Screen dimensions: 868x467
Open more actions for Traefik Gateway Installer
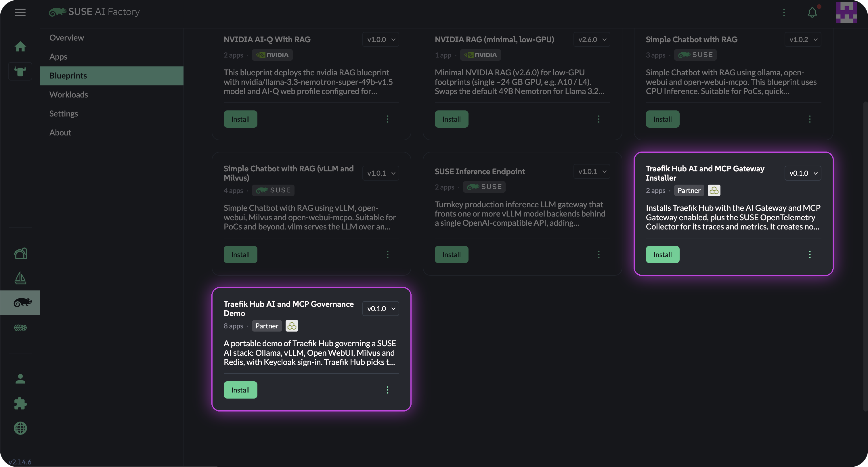pyautogui.click(x=810, y=254)
